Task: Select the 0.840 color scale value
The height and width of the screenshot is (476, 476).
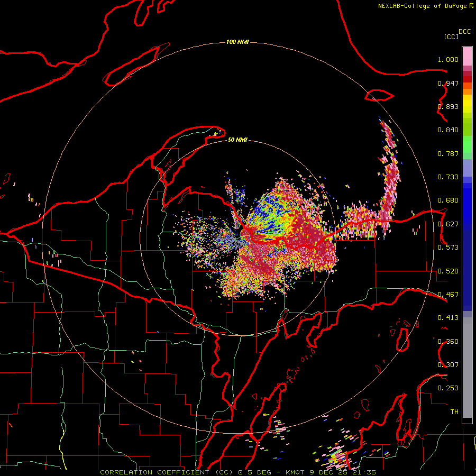Action: pos(448,130)
